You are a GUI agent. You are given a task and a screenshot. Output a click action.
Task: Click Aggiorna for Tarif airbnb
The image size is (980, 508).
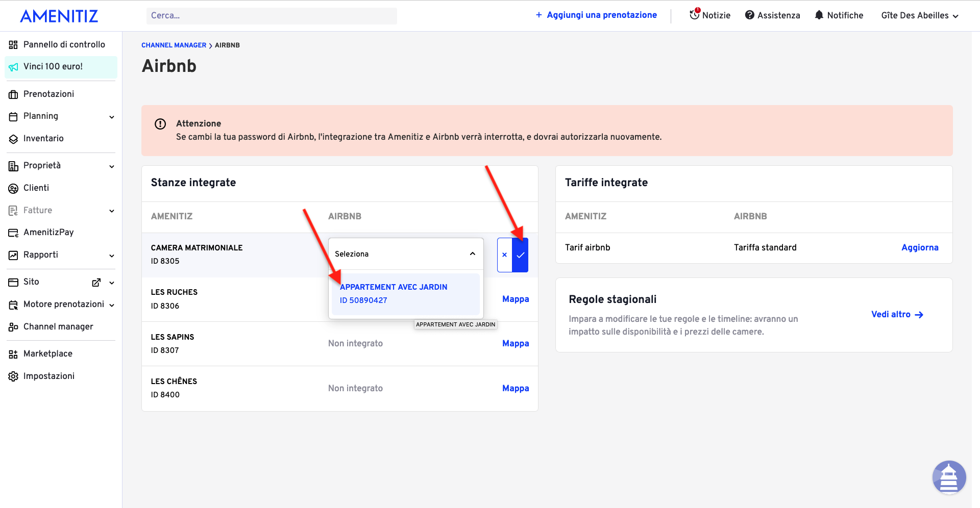[x=920, y=247]
